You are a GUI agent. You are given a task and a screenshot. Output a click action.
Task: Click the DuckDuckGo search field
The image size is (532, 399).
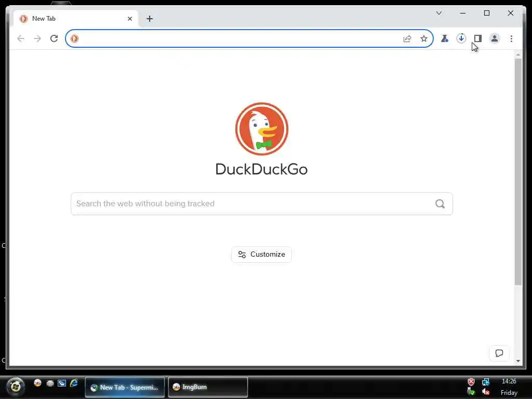click(x=262, y=204)
